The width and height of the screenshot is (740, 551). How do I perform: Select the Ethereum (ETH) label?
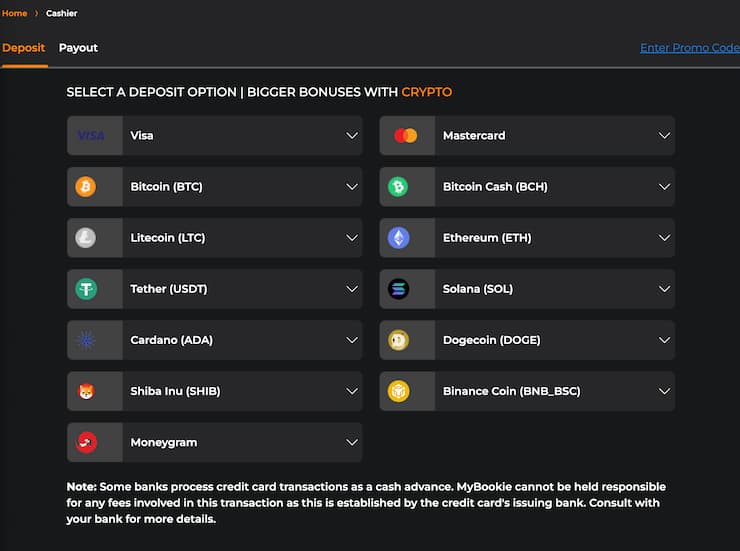(x=487, y=238)
